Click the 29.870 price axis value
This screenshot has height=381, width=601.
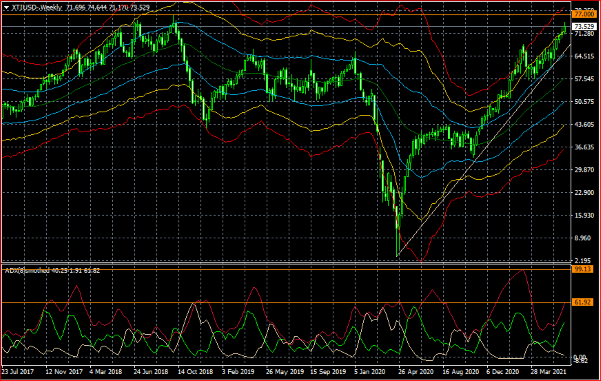pyautogui.click(x=584, y=170)
